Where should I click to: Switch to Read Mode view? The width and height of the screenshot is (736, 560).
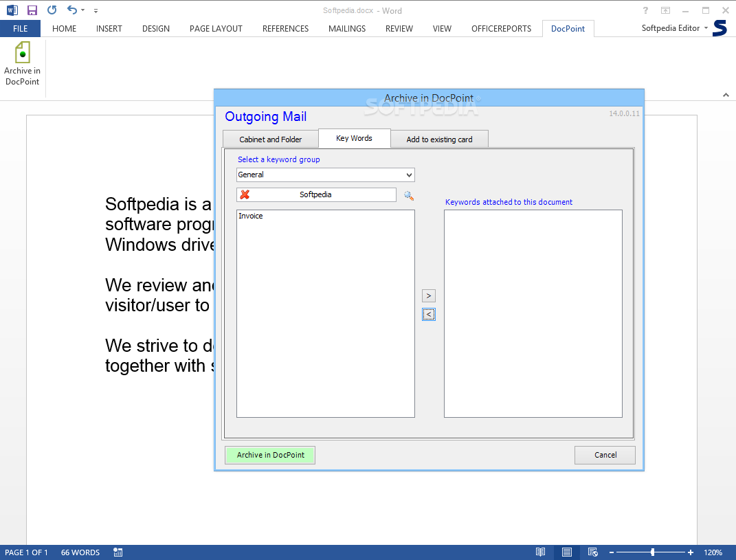pyautogui.click(x=541, y=552)
